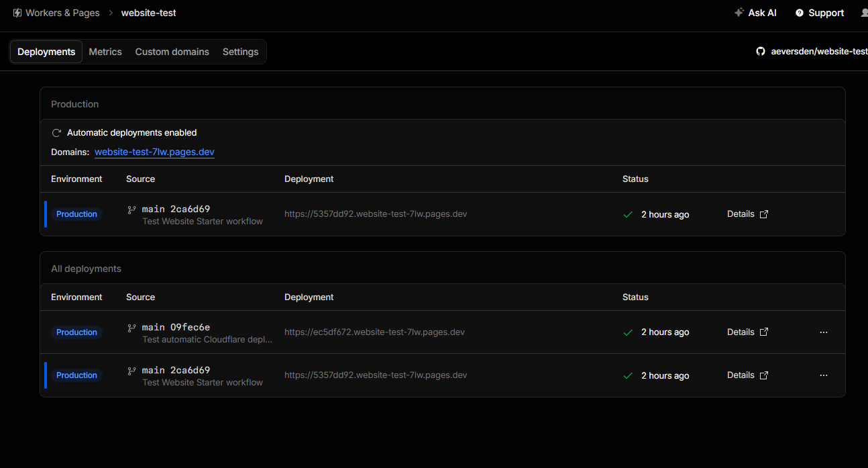Click Test Website Starter workflow in Production section

203,222
